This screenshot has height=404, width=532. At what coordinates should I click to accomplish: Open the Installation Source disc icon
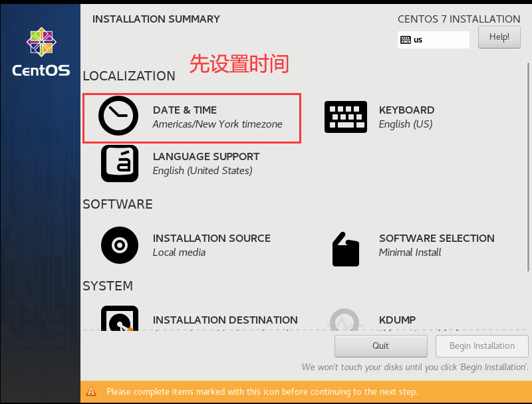(120, 245)
